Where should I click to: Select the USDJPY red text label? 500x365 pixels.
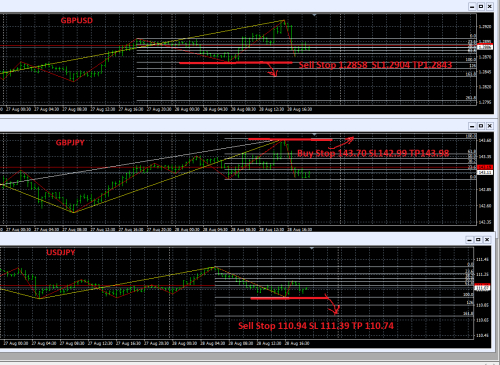pyautogui.click(x=61, y=252)
